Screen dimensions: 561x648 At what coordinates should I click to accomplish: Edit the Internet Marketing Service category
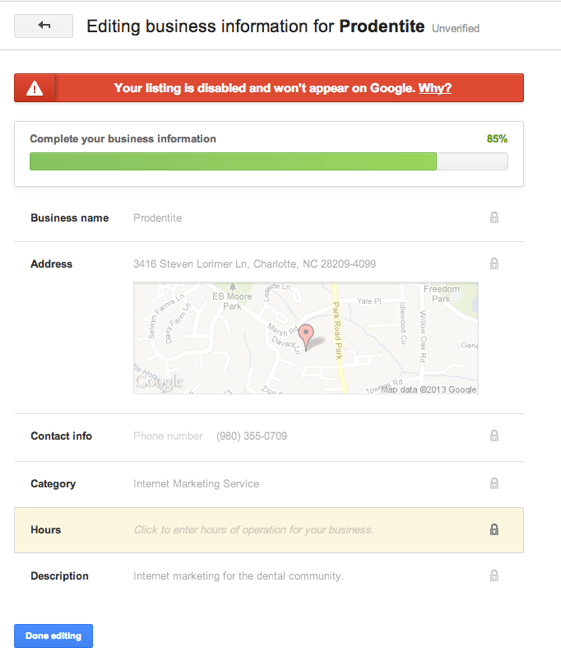click(196, 484)
